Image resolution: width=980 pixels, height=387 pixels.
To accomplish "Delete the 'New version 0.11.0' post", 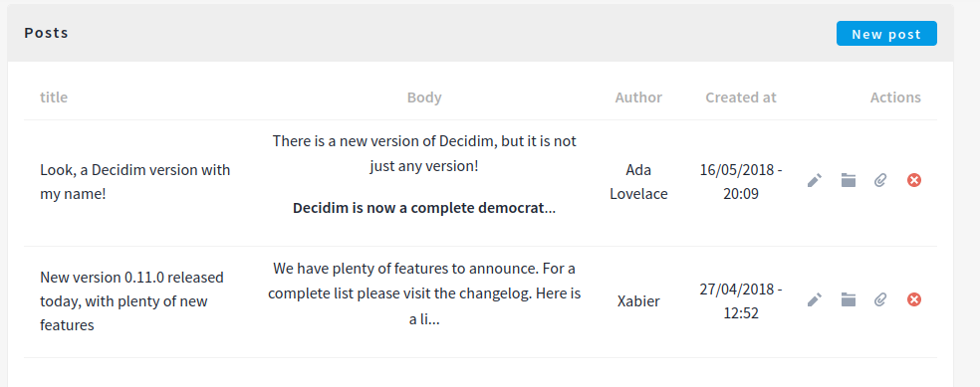I will pyautogui.click(x=913, y=300).
